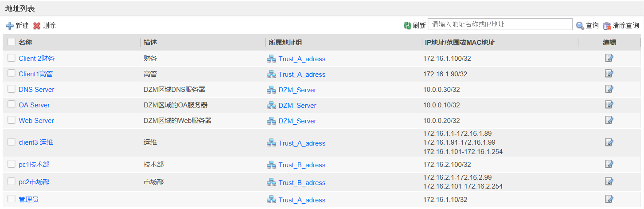Click the edit icon for Client 2财务
This screenshot has width=644, height=209.
pyautogui.click(x=609, y=58)
